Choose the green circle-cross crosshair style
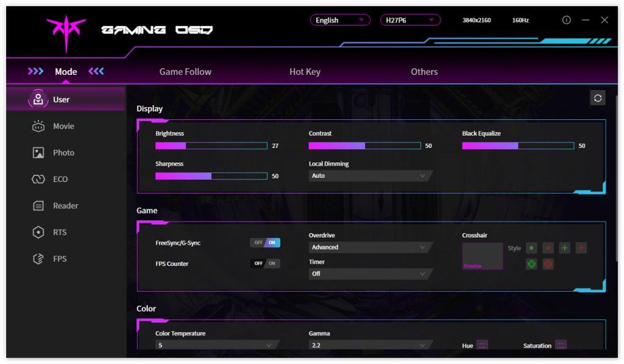 [x=531, y=264]
